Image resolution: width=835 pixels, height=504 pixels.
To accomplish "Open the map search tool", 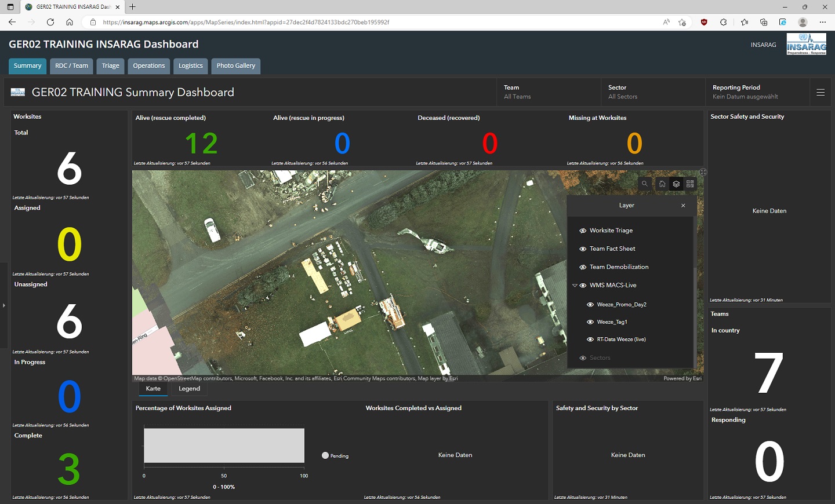I will (x=644, y=184).
